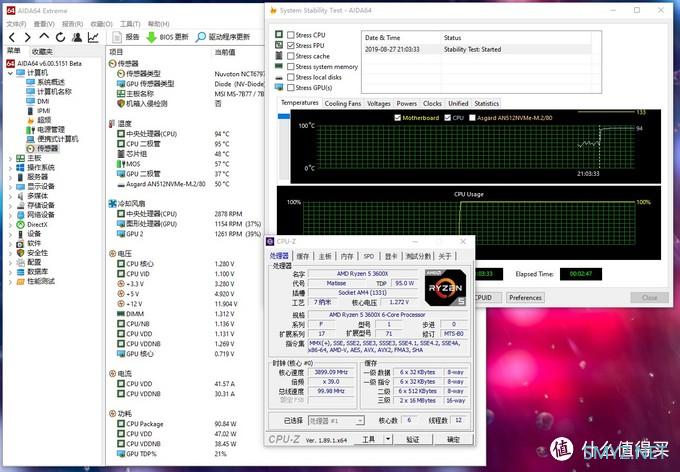Expand the 服务器 tree node
The image size is (680, 472).
10,177
